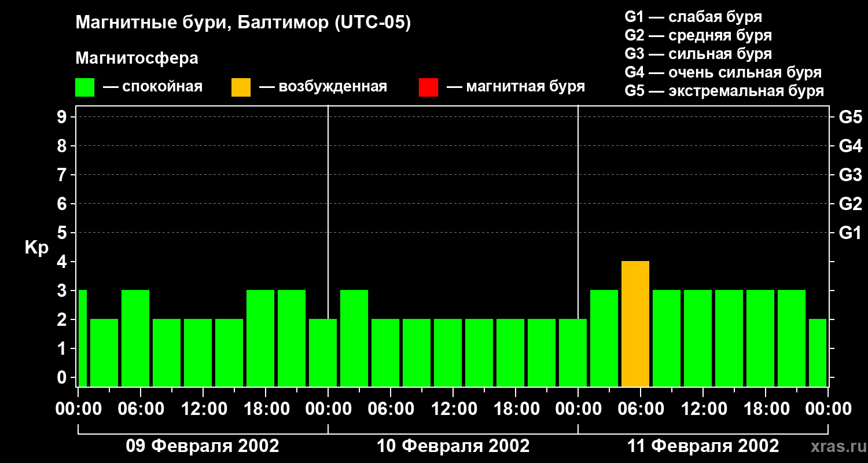Click the '09 Февраля 2002' date label
Screen dimensions: 868x463
[x=203, y=446]
